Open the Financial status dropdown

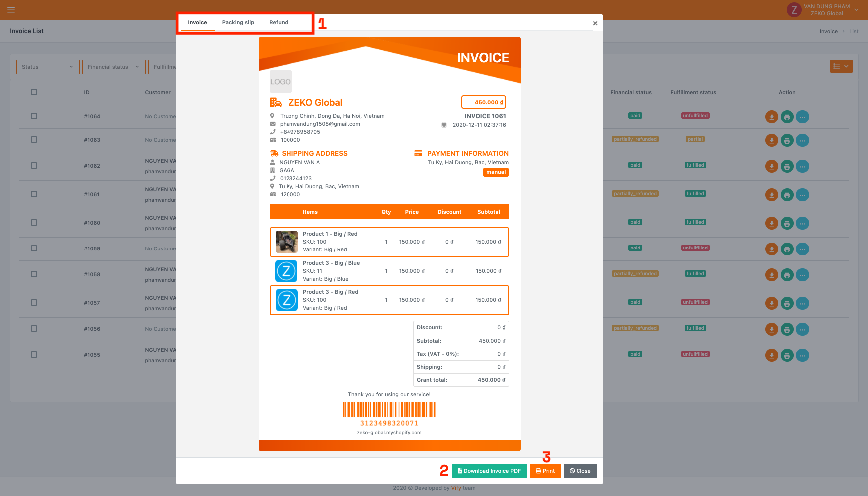(114, 67)
